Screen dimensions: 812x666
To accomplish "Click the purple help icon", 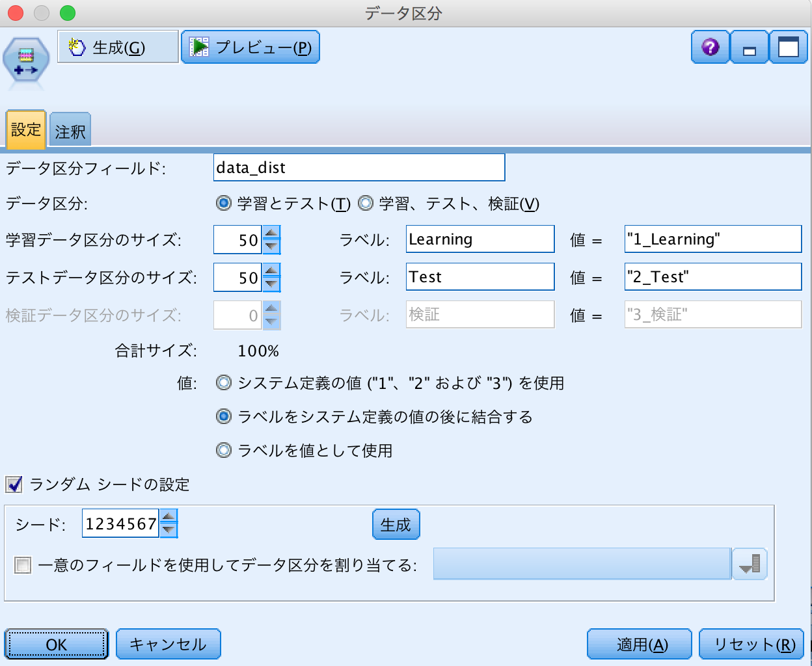I will [x=709, y=46].
